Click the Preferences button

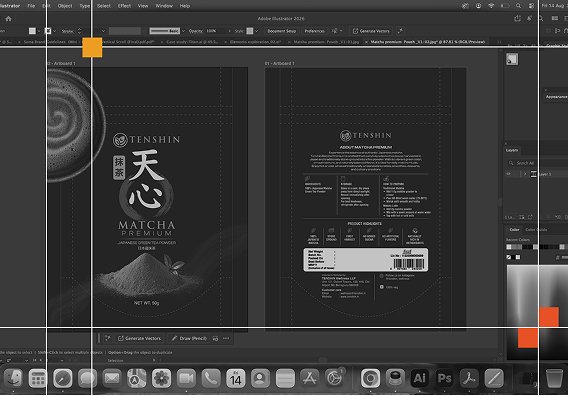(314, 31)
